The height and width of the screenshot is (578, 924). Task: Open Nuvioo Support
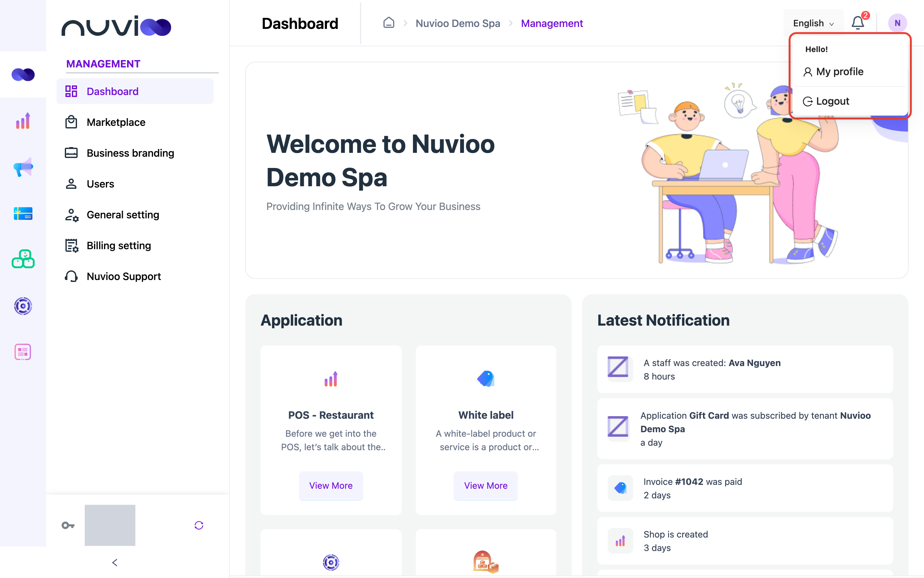point(135,276)
